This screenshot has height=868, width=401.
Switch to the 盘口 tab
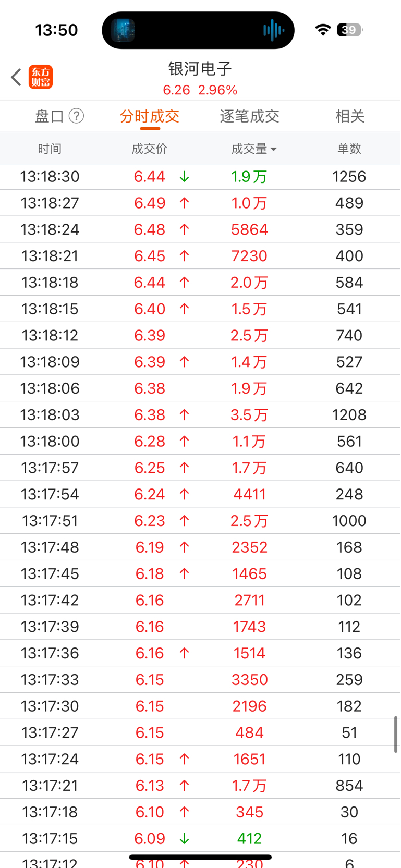pos(50,116)
